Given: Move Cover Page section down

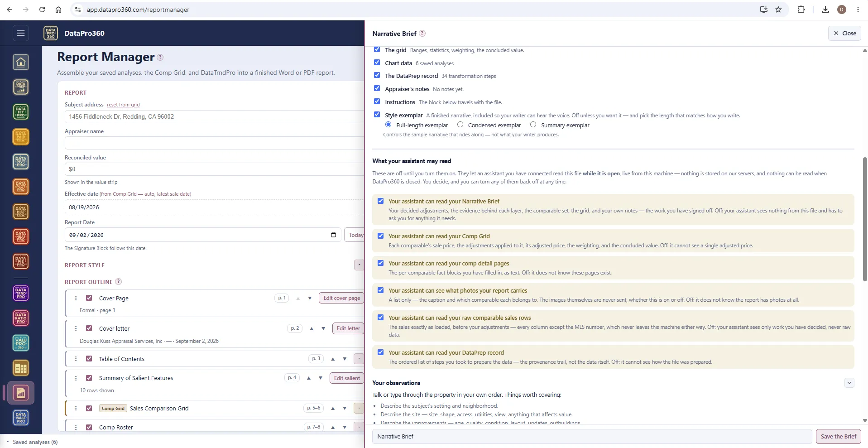Looking at the screenshot, I should pyautogui.click(x=310, y=298).
